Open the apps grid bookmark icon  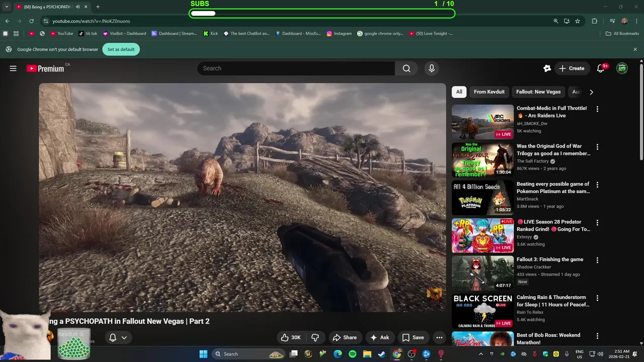(x=16, y=34)
